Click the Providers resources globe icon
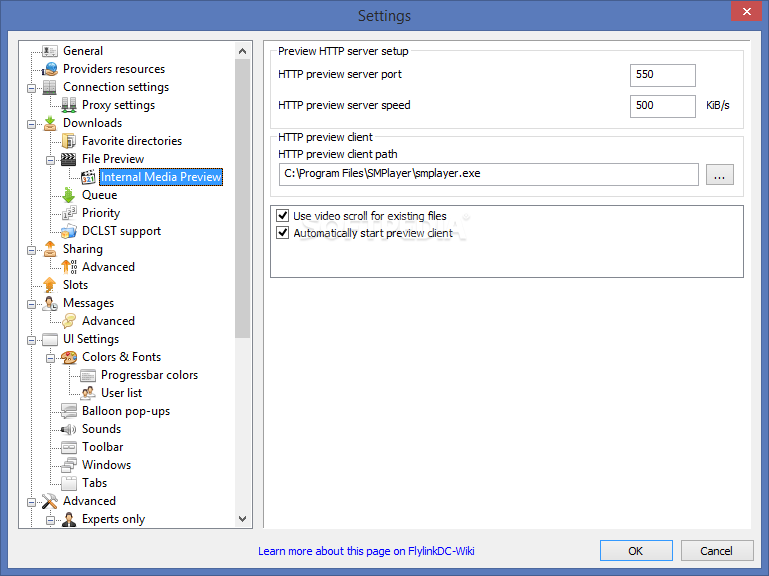 pos(50,69)
